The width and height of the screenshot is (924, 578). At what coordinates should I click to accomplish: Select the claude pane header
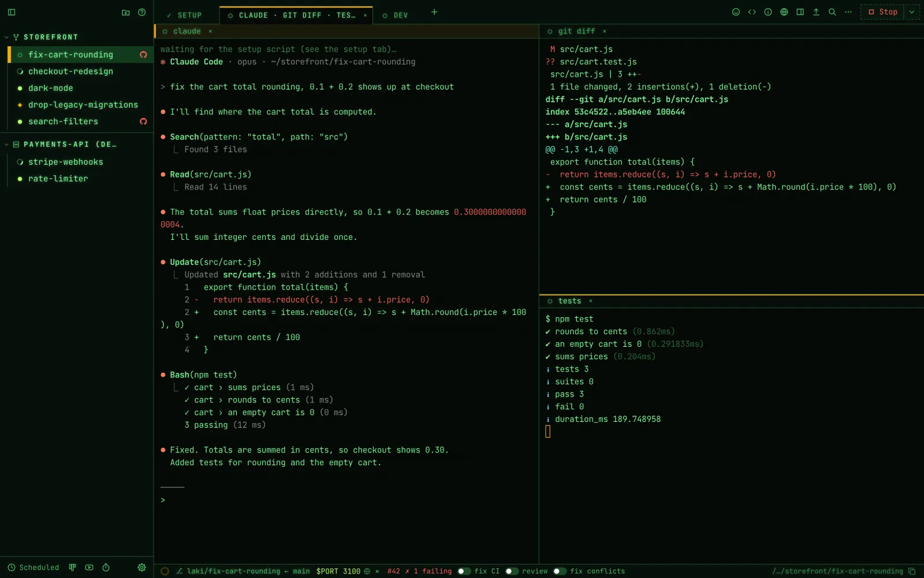point(346,31)
